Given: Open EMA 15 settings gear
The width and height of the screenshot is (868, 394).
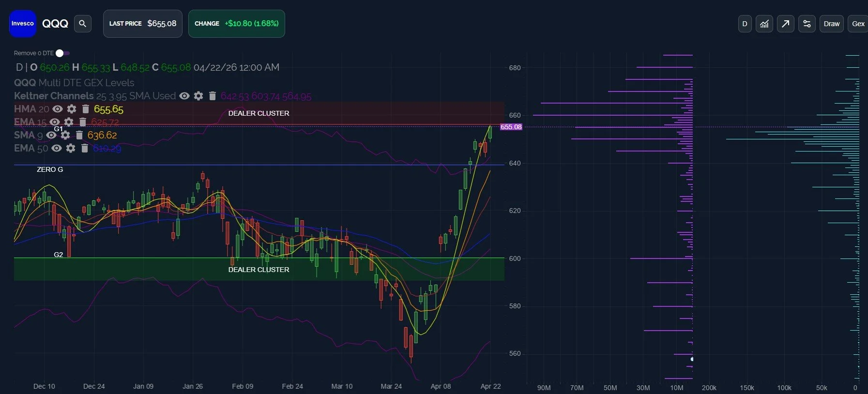Looking at the screenshot, I should pos(69,122).
